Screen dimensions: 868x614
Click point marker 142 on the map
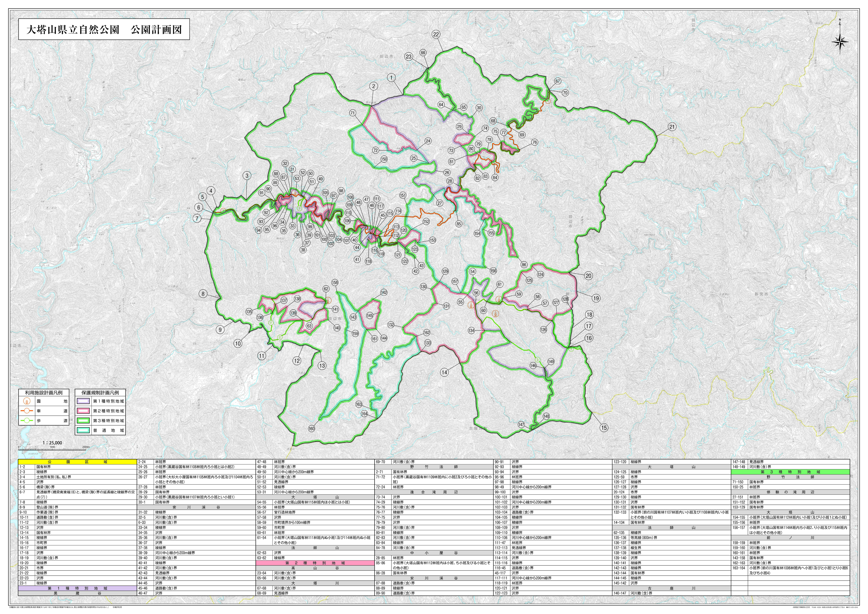(x=384, y=293)
